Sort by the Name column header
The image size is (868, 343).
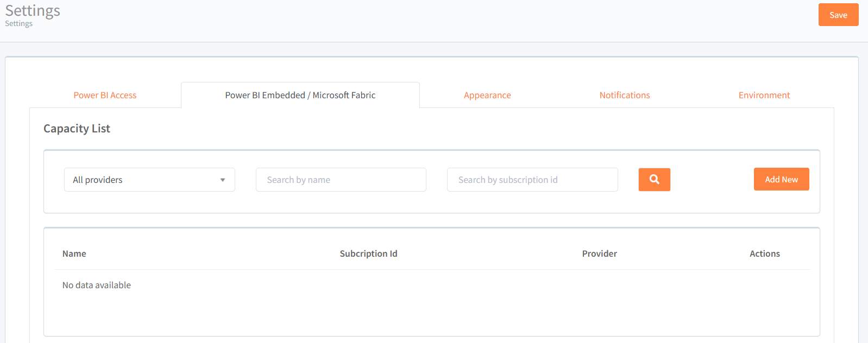click(74, 253)
